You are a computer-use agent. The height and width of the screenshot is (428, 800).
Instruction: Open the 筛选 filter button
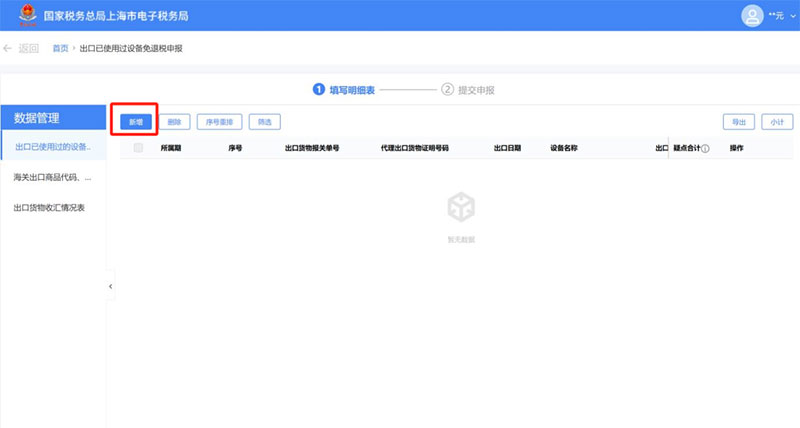click(264, 122)
